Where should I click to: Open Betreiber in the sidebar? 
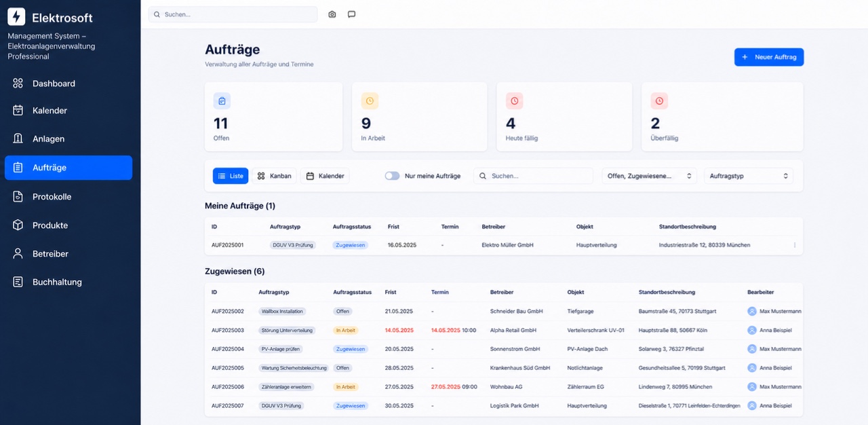68,254
